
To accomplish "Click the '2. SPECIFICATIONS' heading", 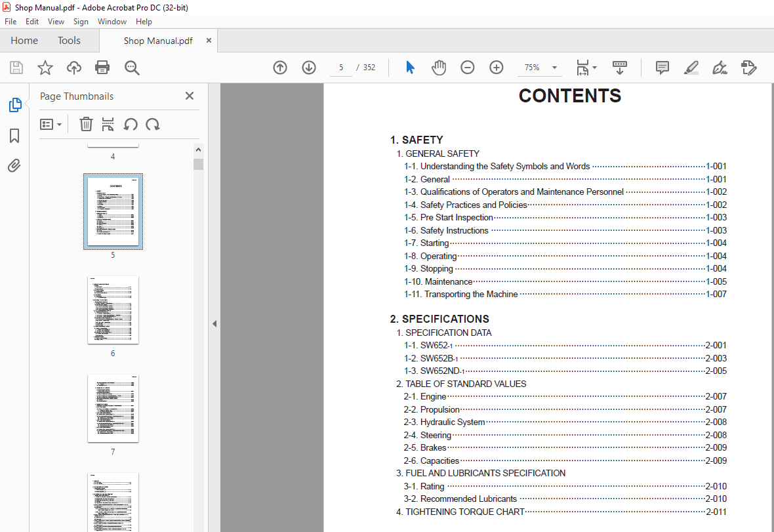I will click(439, 319).
